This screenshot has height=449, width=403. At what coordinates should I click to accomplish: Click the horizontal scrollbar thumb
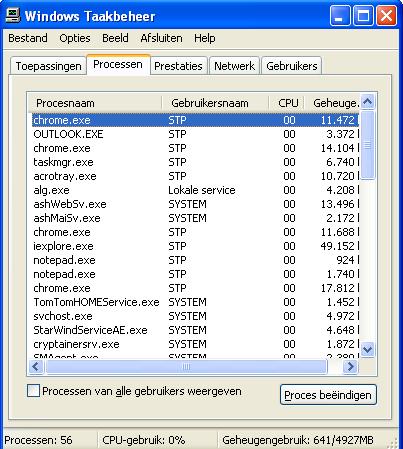pyautogui.click(x=186, y=367)
